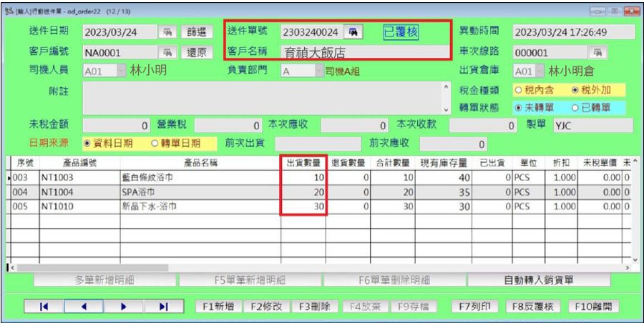The width and height of the screenshot is (644, 323).
Task: Click 本次收款 amount field
Action: (483, 126)
